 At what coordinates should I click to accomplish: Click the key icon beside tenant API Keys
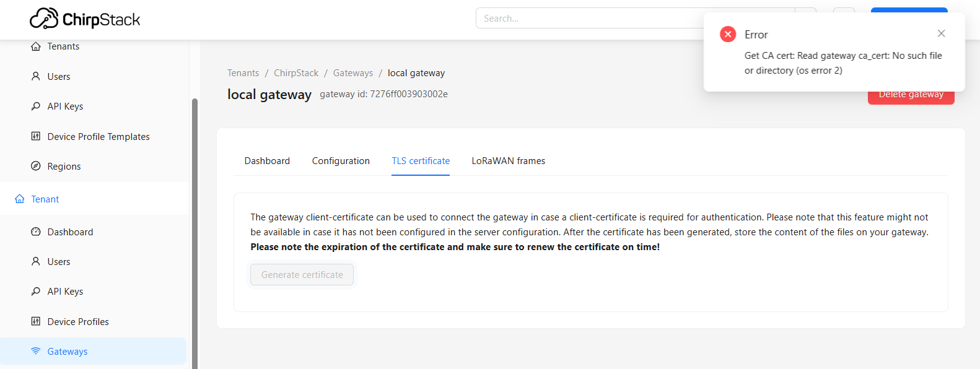[x=36, y=291]
